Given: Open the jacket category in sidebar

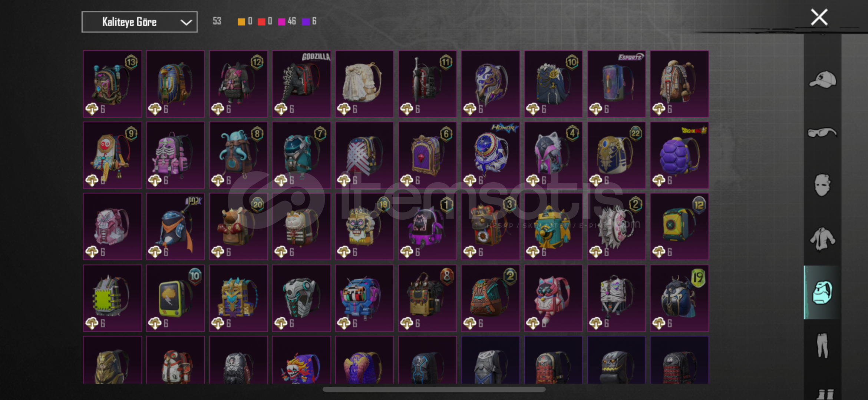Looking at the screenshot, I should point(822,239).
